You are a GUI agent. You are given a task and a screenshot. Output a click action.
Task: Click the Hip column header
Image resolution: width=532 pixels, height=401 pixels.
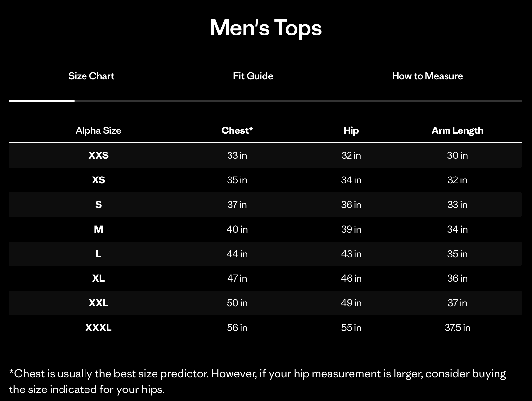pos(351,130)
